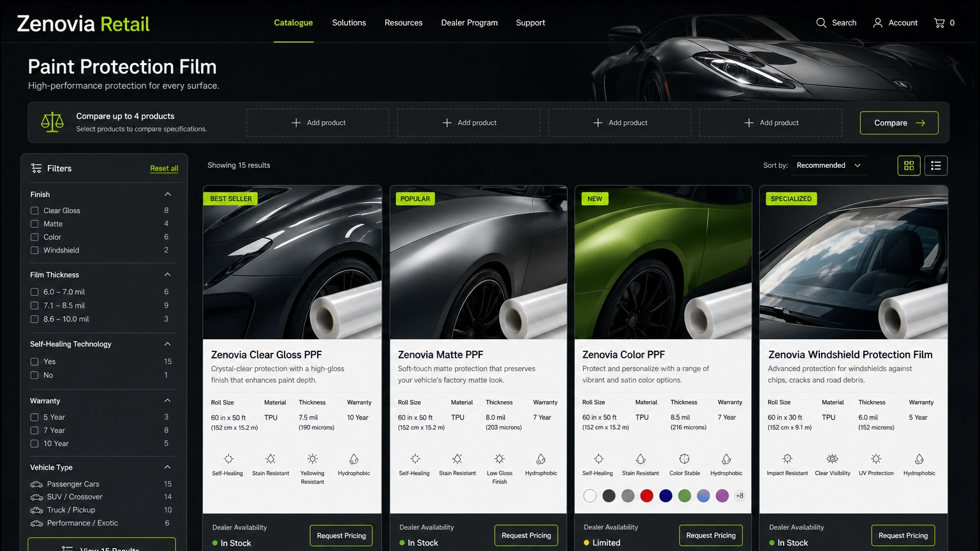Click Clear Visibility eye icon on Windshield film

[x=833, y=459]
